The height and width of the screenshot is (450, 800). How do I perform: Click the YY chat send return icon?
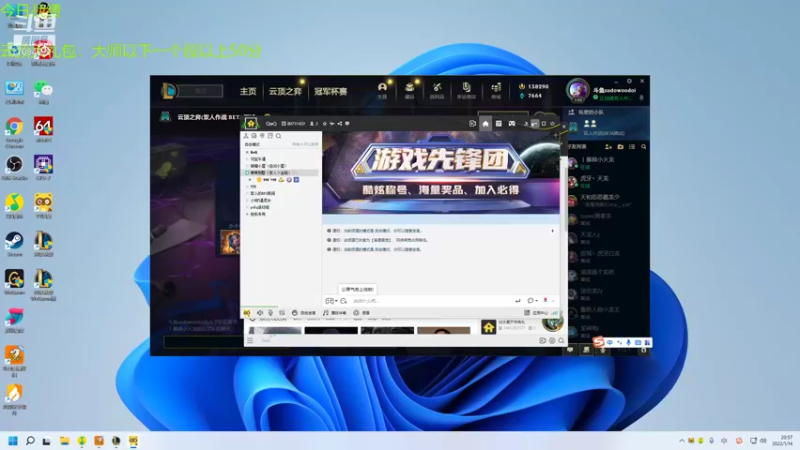(518, 301)
